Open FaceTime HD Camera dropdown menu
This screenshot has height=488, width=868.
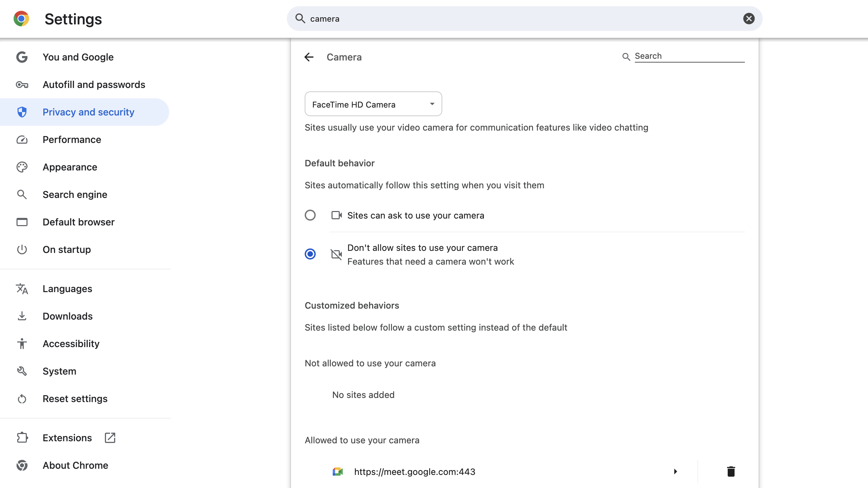pos(373,104)
